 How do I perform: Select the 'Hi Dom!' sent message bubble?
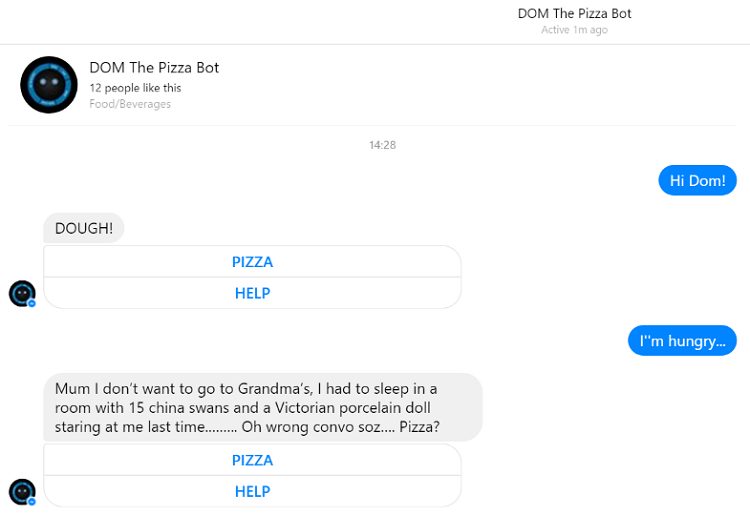[697, 180]
